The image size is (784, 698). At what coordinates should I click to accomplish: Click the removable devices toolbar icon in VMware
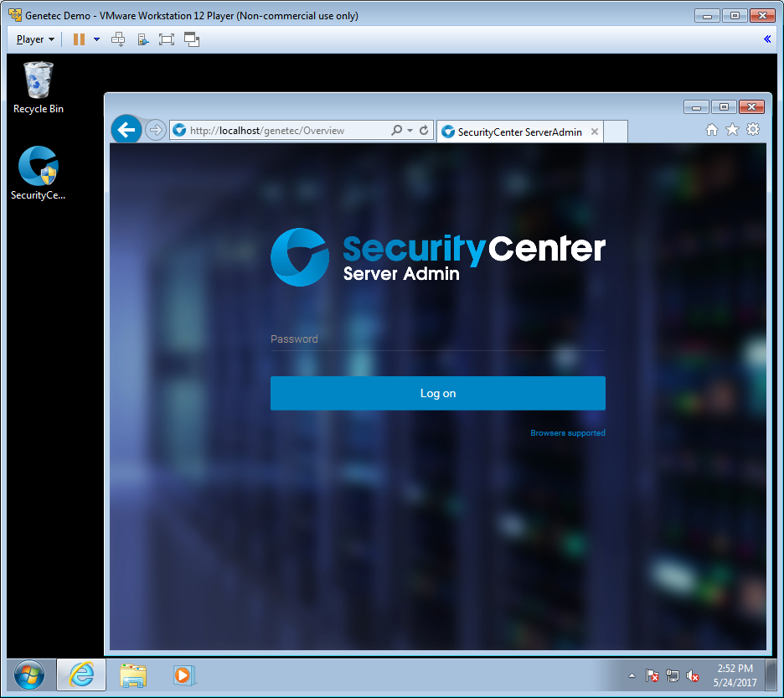pyautogui.click(x=143, y=39)
